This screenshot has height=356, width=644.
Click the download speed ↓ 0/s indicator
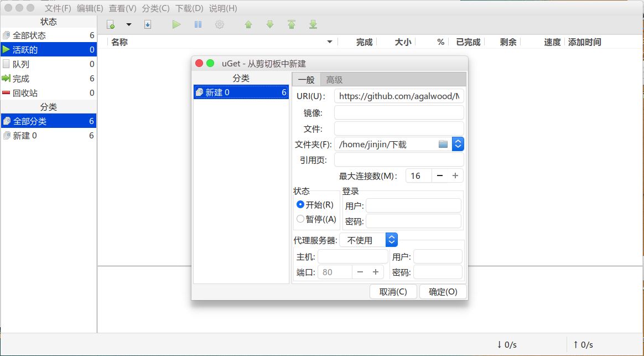click(x=507, y=344)
